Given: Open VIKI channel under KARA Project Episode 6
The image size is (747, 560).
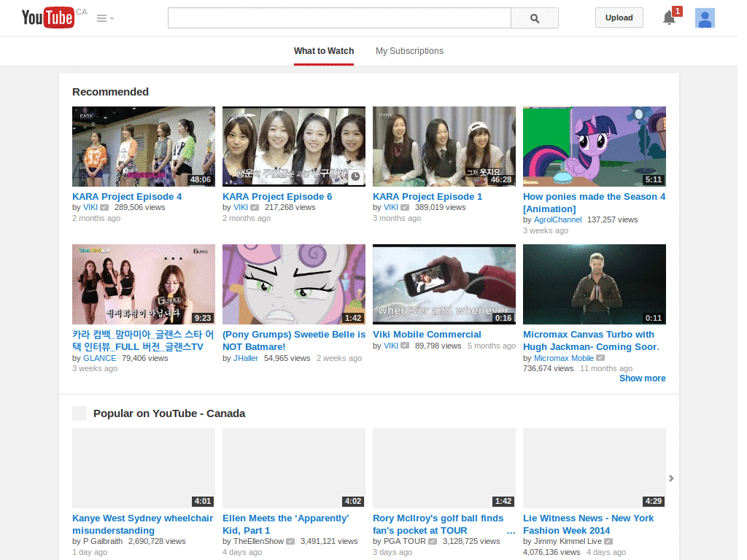Looking at the screenshot, I should click(x=241, y=207).
